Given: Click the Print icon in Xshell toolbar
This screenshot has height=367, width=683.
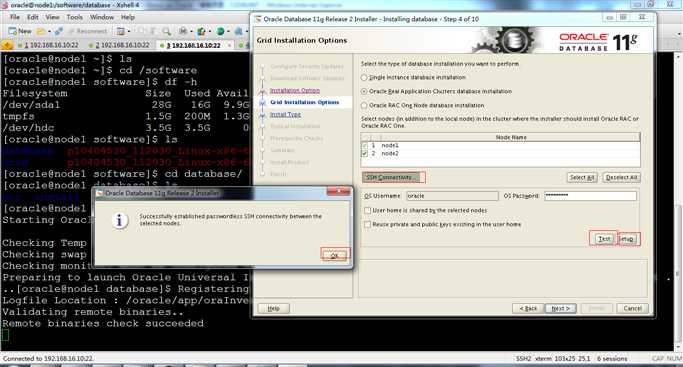Looking at the screenshot, I should pos(183,31).
